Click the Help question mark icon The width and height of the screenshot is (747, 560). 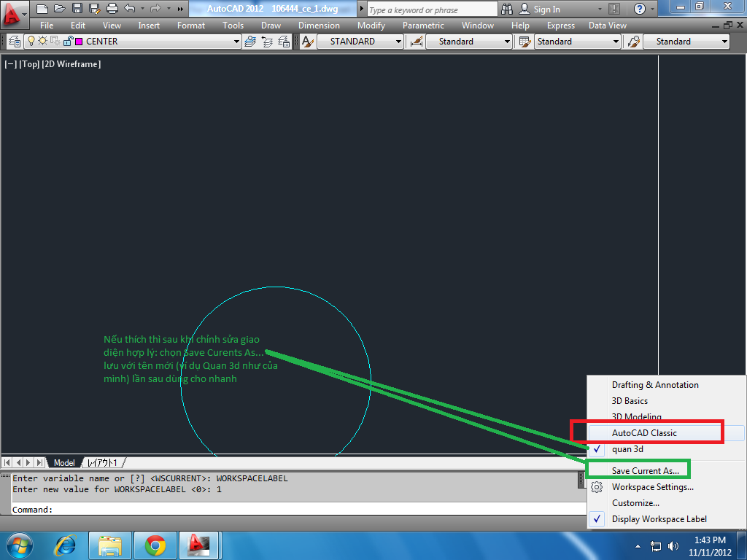[x=640, y=9]
